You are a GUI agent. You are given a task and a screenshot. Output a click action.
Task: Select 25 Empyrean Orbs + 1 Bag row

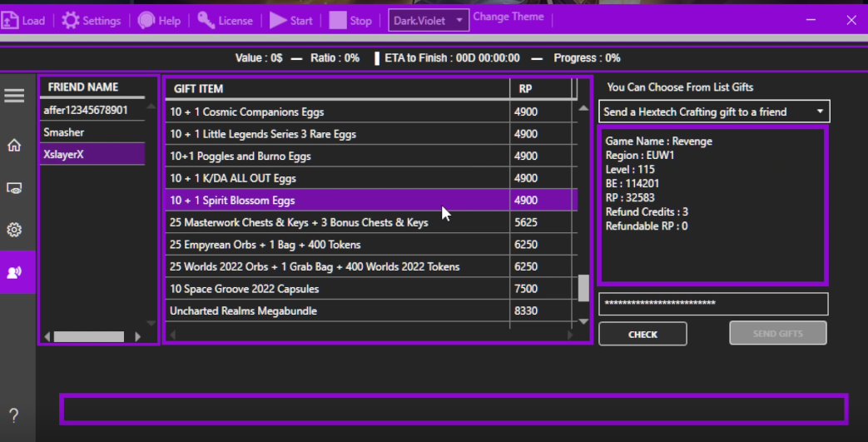[x=371, y=244]
